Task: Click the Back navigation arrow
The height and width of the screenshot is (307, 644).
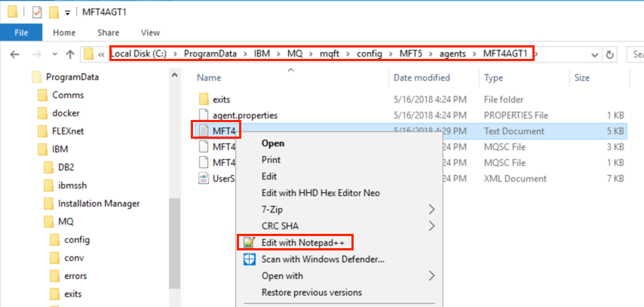Action: click(x=14, y=54)
